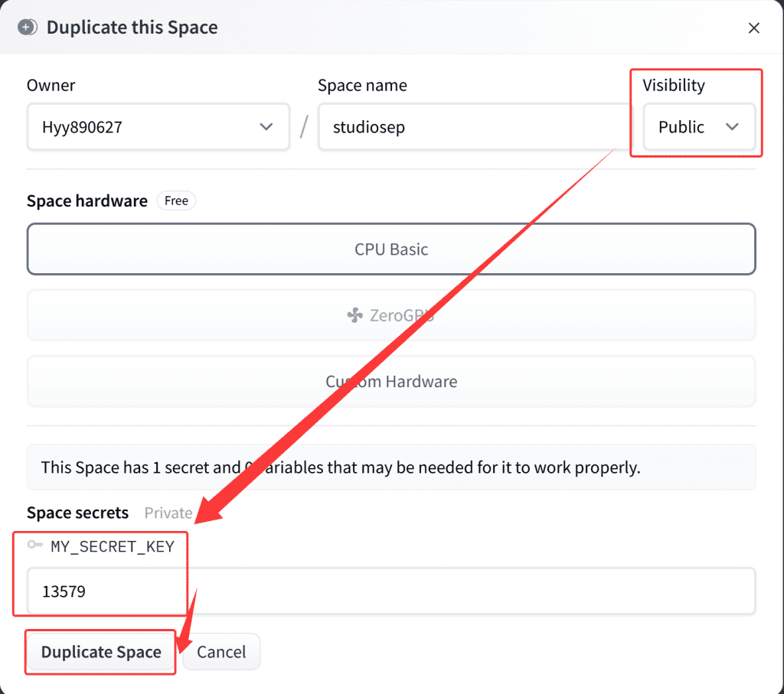Select CPU Basic hardware option

[391, 249]
